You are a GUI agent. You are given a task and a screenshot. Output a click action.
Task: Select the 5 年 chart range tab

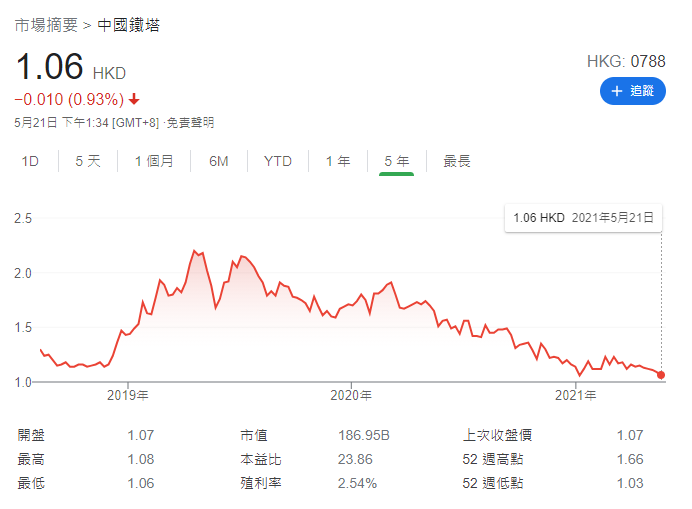(396, 161)
